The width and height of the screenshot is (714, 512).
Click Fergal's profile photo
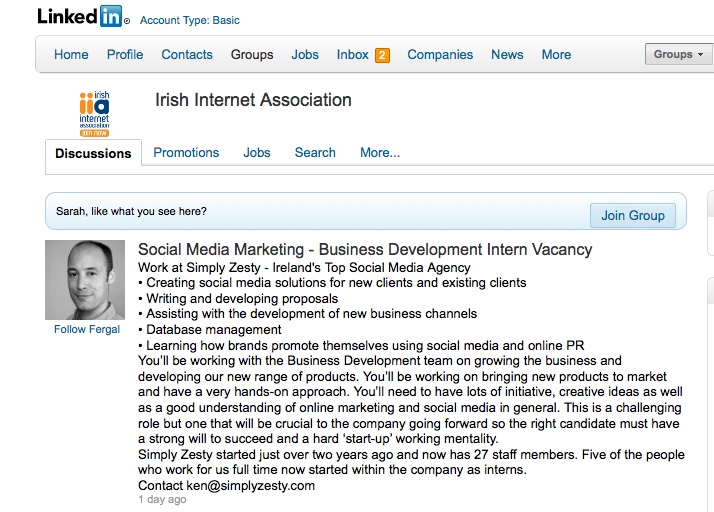pos(85,280)
